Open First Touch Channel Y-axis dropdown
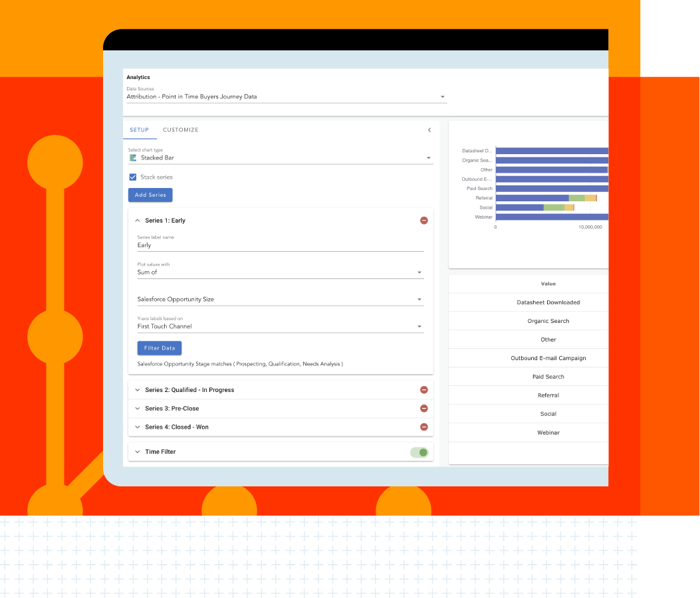 281,327
